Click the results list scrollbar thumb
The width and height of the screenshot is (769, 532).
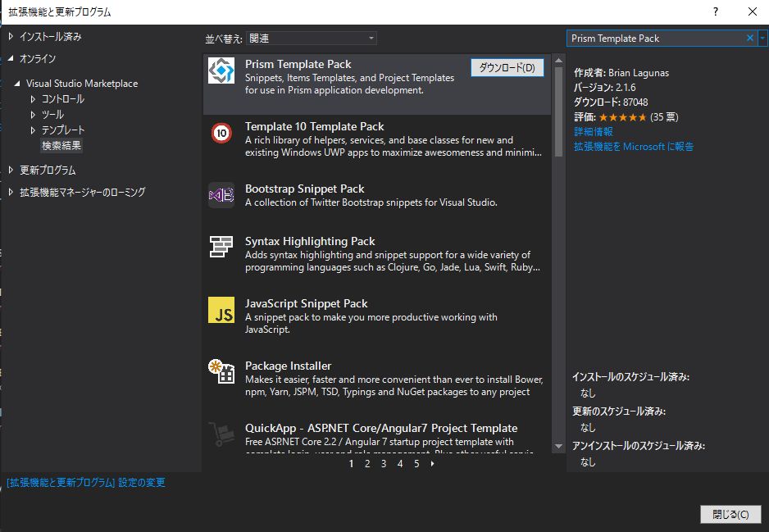(x=558, y=111)
